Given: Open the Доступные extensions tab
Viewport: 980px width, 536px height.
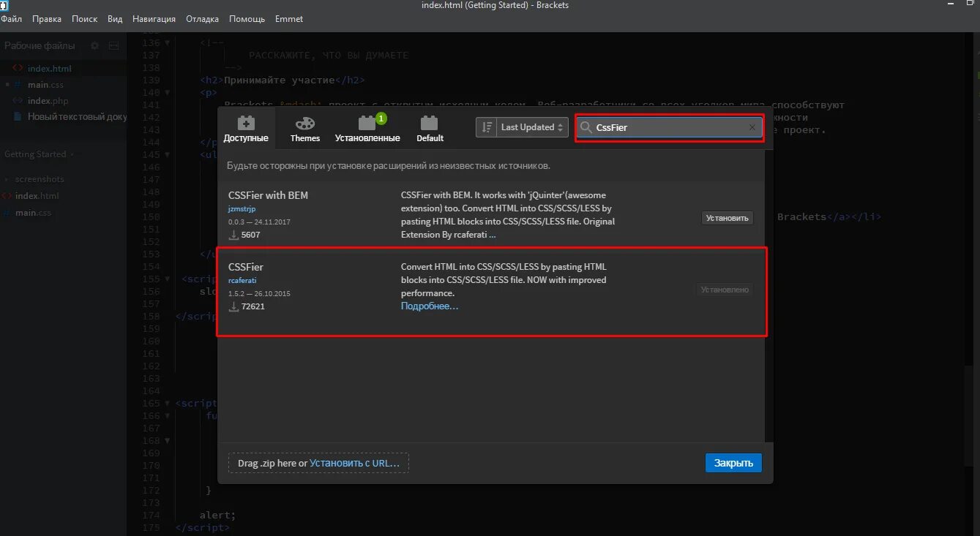Looking at the screenshot, I should pyautogui.click(x=246, y=129).
